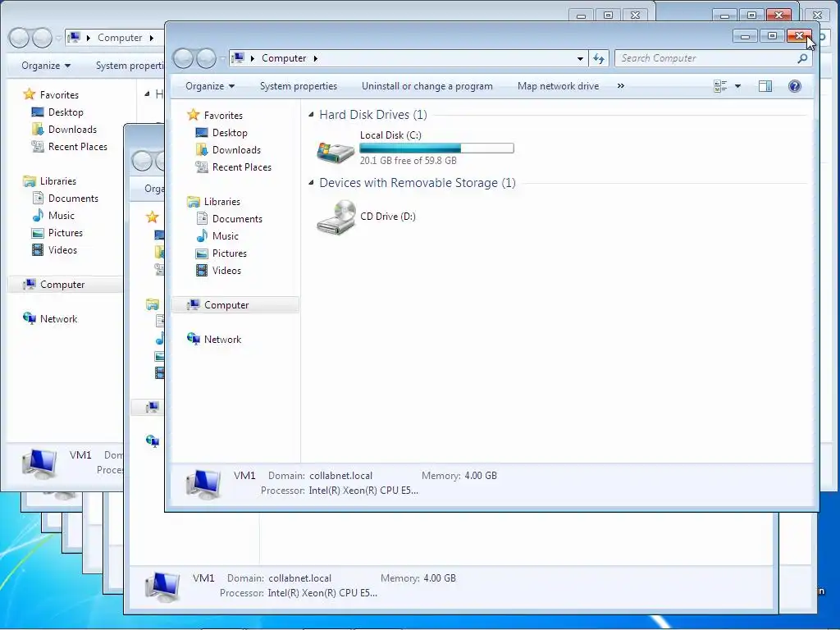Open Desktop in back-left window sidebar
The width and height of the screenshot is (840, 630).
point(66,112)
